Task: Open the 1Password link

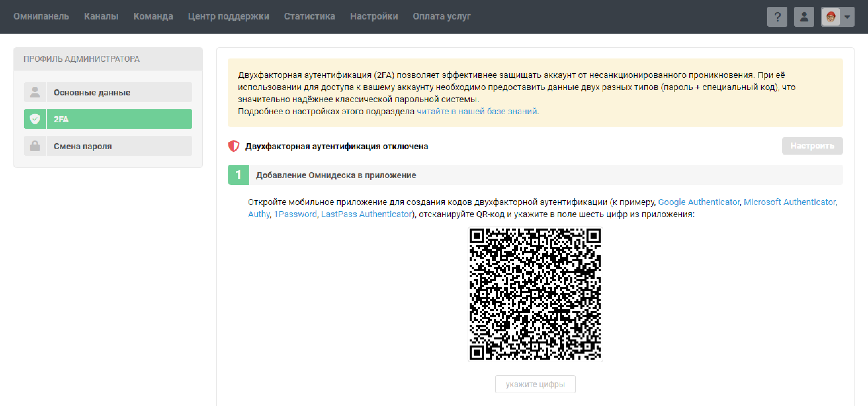Action: (x=295, y=214)
